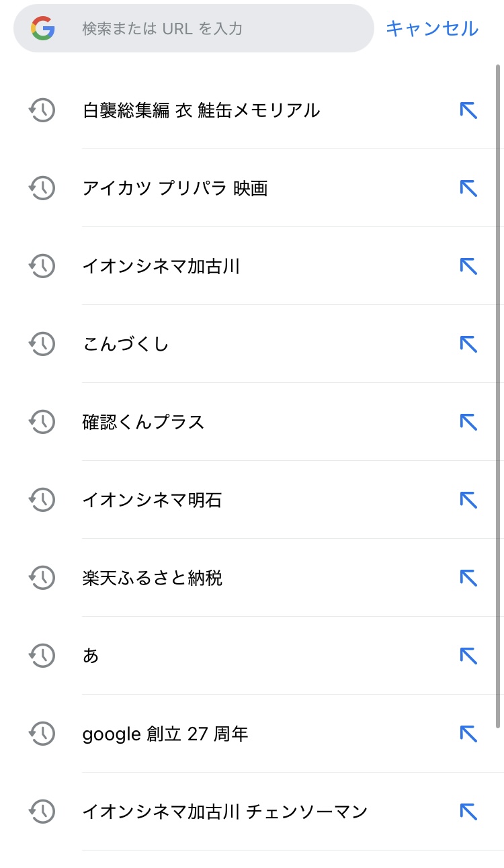Click history clock icon beside 白襲総集編
This screenshot has width=504, height=868.
pyautogui.click(x=42, y=110)
